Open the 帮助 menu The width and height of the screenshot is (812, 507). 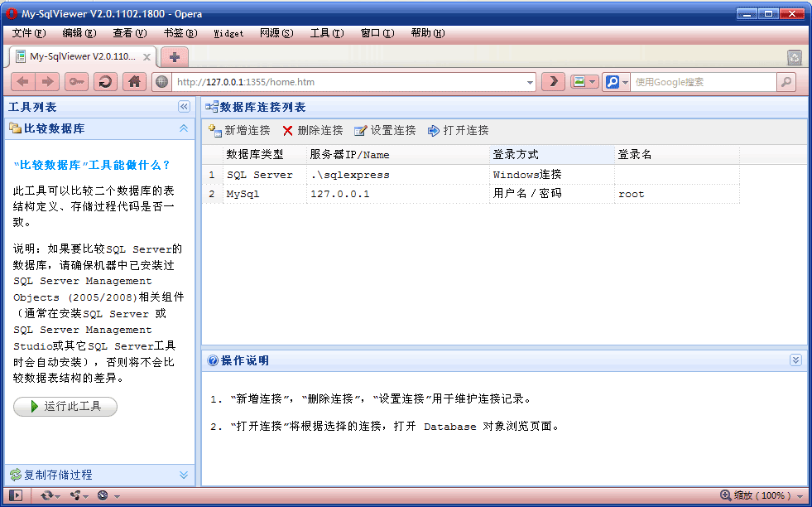428,33
